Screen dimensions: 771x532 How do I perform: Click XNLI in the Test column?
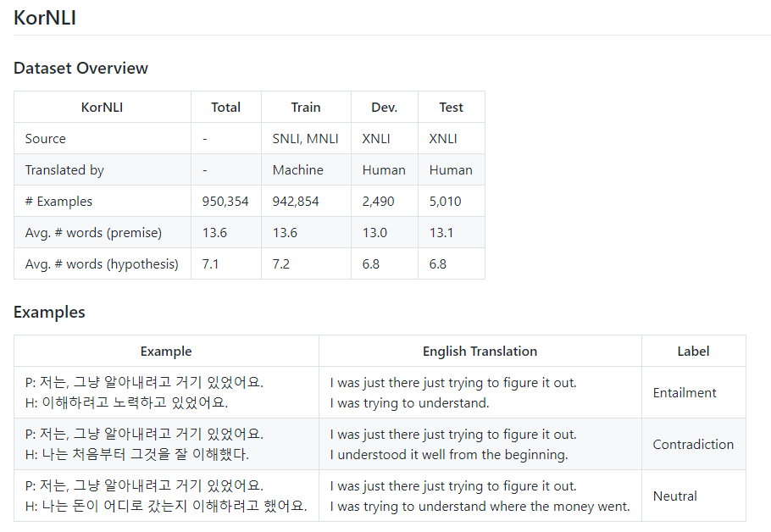(x=443, y=139)
